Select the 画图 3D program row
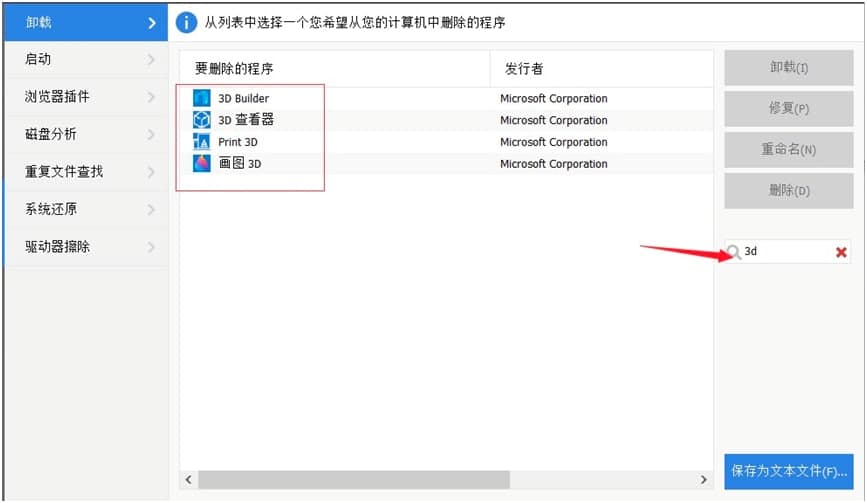This screenshot has width=867, height=503. point(446,163)
